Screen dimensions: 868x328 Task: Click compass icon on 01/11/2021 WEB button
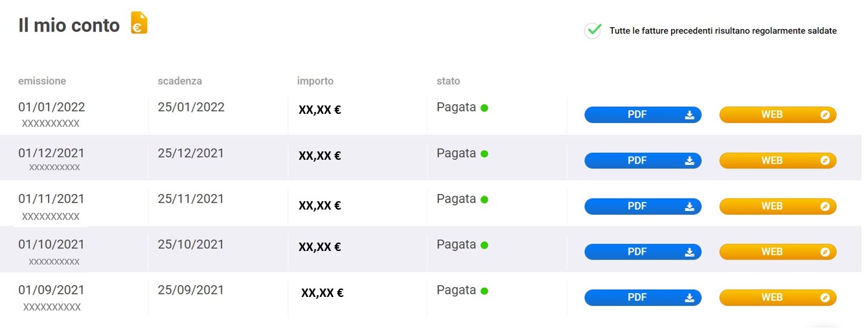825,206
